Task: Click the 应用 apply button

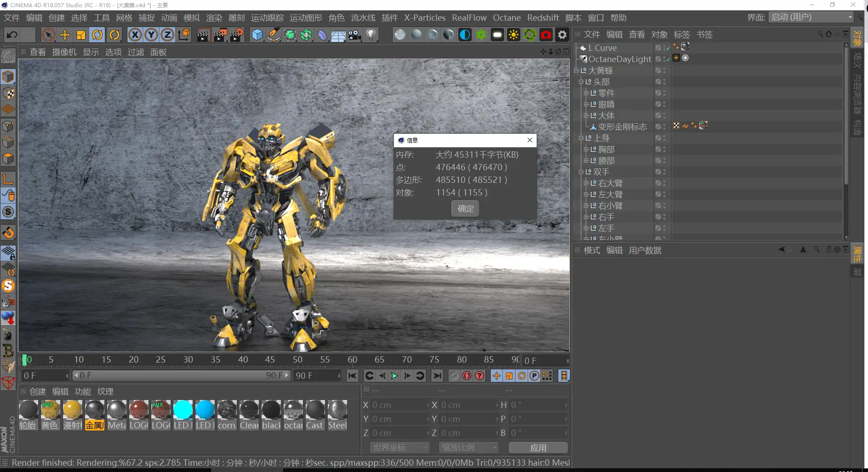Action: 538,448
